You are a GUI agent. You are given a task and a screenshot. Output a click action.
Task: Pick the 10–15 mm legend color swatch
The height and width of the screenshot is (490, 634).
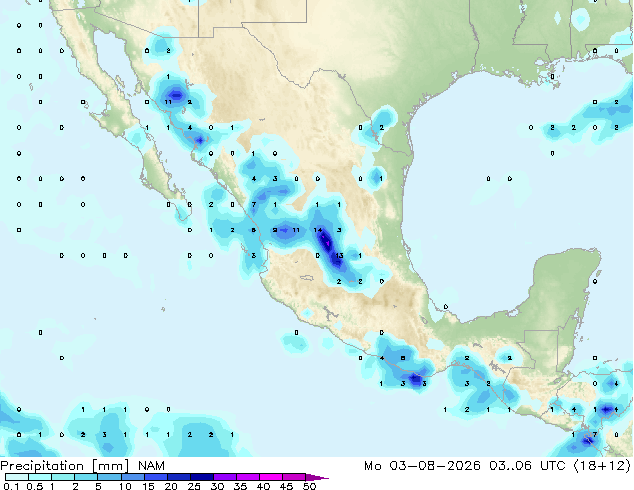point(132,477)
